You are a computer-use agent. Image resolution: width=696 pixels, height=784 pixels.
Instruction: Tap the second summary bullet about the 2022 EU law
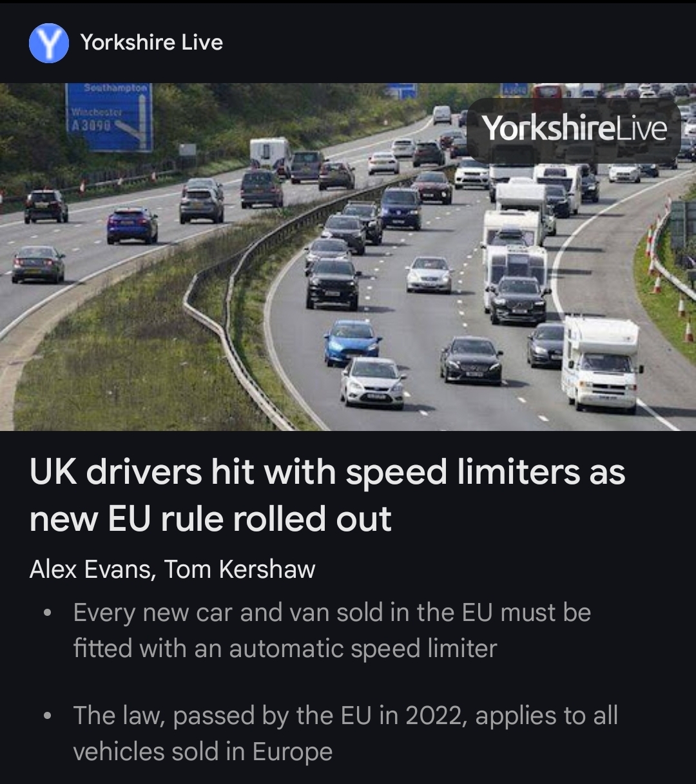(x=345, y=733)
